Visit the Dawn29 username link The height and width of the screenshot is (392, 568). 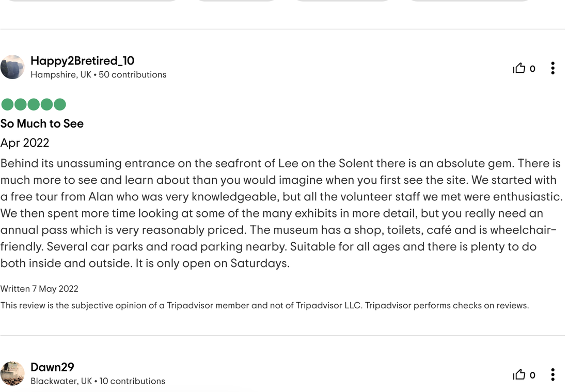[x=52, y=367]
